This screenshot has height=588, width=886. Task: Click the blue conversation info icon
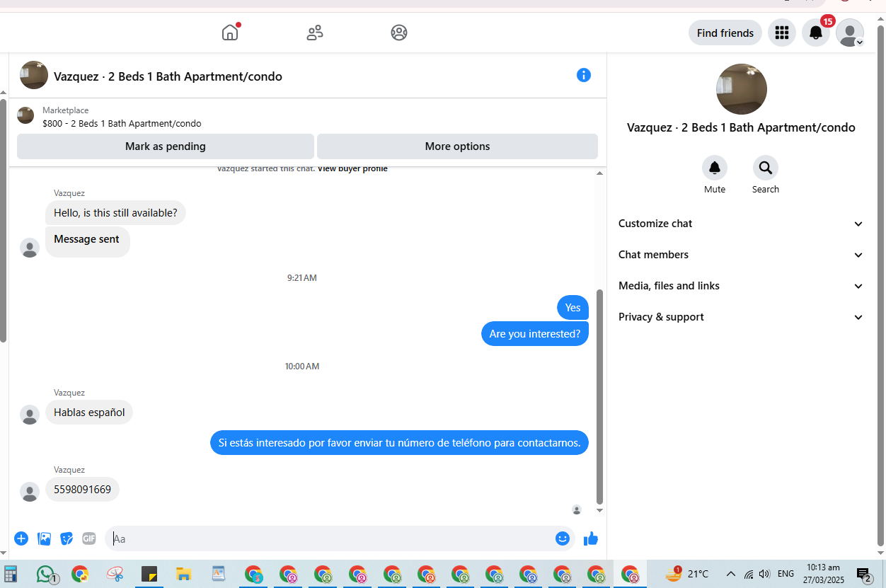pos(584,75)
